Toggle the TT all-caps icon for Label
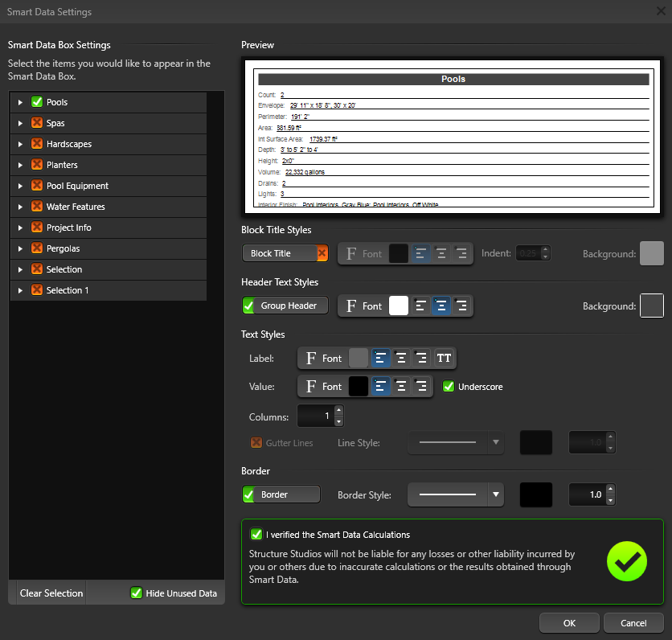Image resolution: width=672 pixels, height=640 pixels. (444, 359)
